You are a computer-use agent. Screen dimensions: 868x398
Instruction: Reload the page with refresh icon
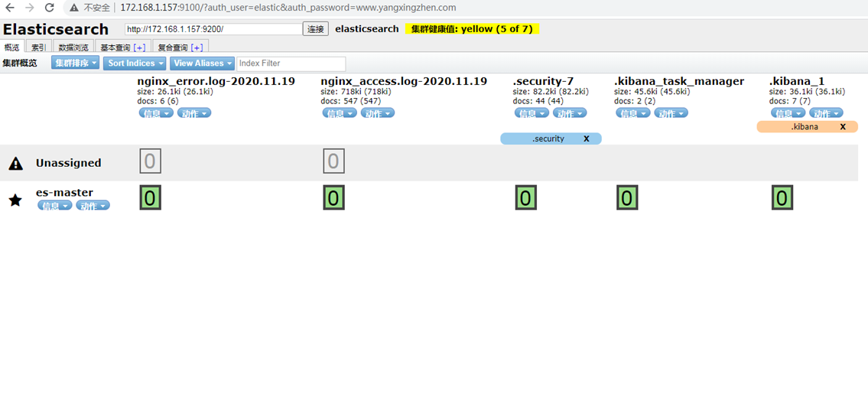pyautogui.click(x=49, y=8)
